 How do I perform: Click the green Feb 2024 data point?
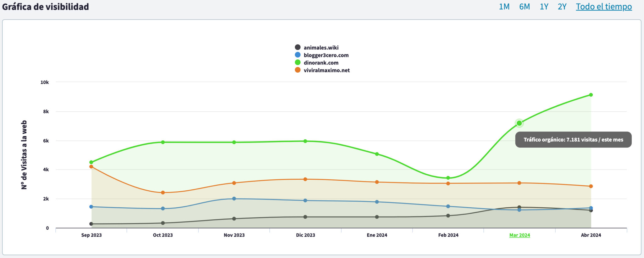(x=448, y=178)
